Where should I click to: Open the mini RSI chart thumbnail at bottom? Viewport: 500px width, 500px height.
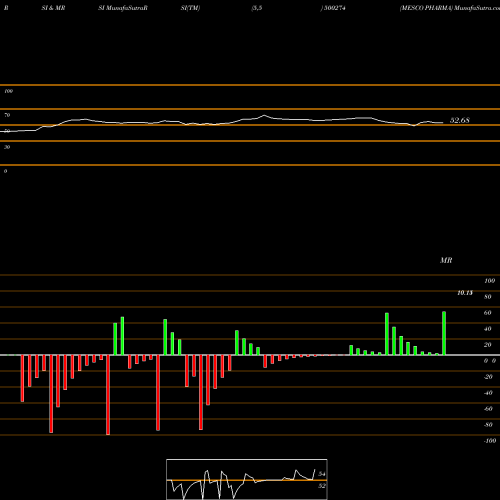pos(247,479)
